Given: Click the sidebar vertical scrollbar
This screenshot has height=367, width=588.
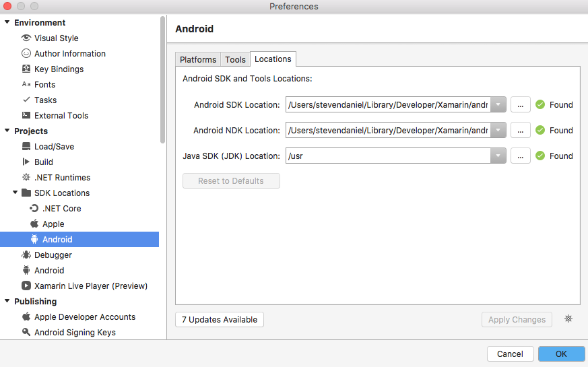Looking at the screenshot, I should click(162, 79).
